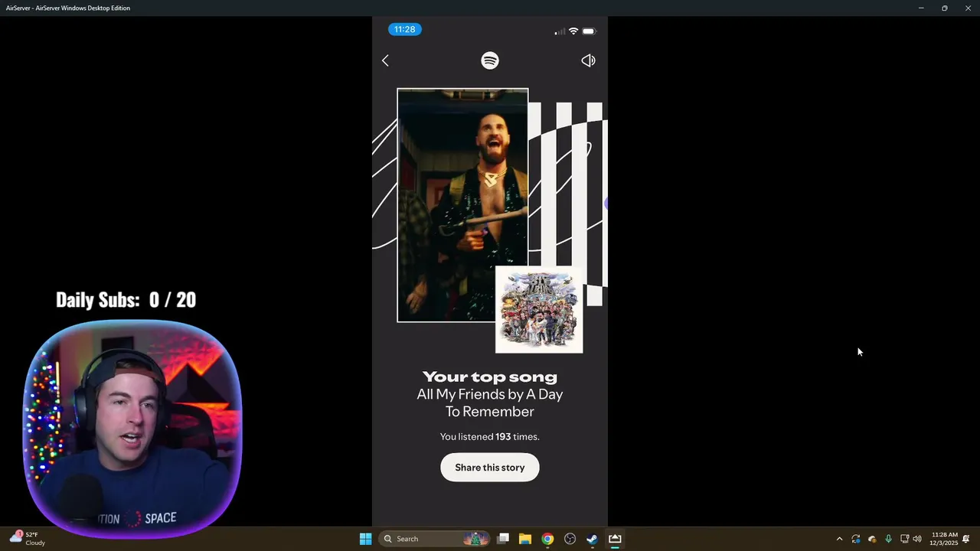Viewport: 980px width, 551px height.
Task: Click 'You listened 193 times.' text
Action: [x=490, y=436]
